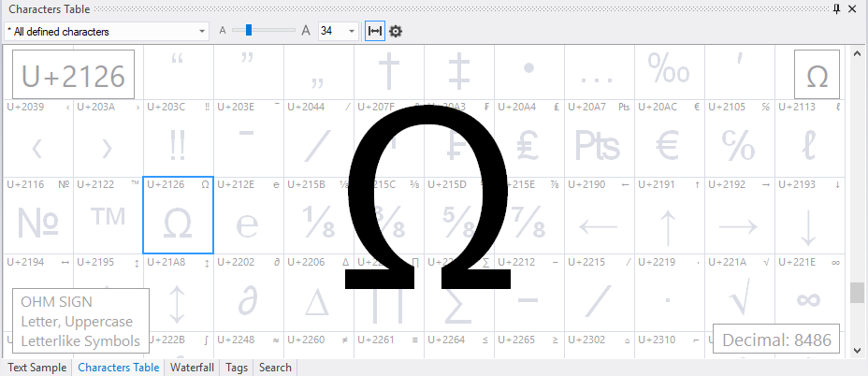
Task: Open the Tags tab
Action: (x=237, y=368)
